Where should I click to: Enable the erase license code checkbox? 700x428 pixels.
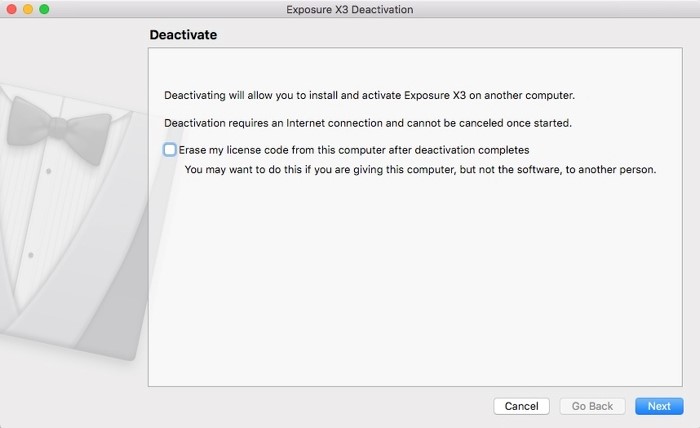click(x=170, y=150)
